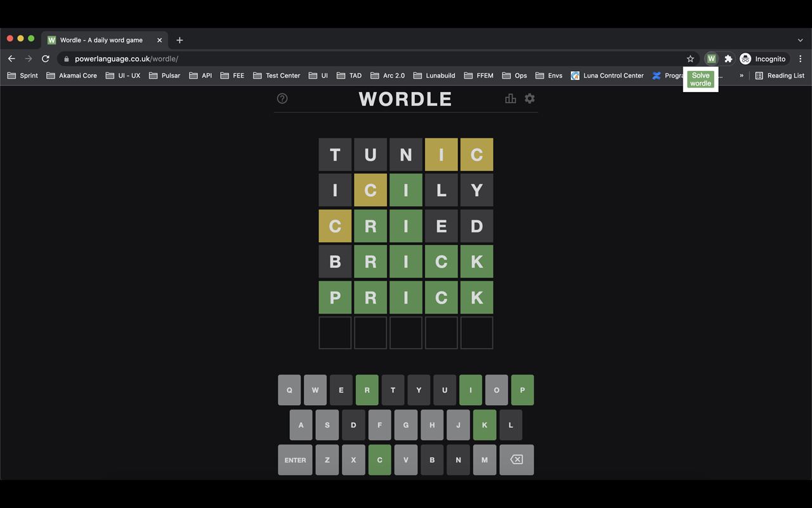Open the tab search dropdown arrow
The width and height of the screenshot is (812, 508).
[800, 40]
